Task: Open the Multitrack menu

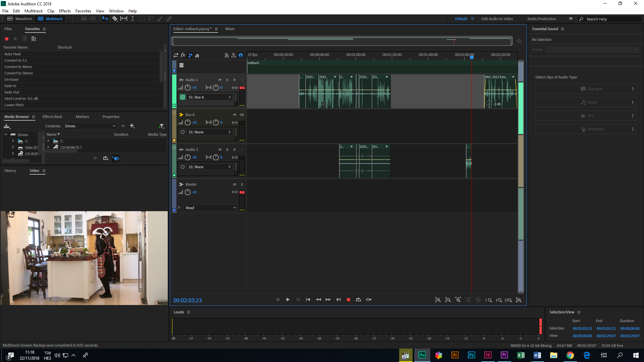Action: coord(34,11)
